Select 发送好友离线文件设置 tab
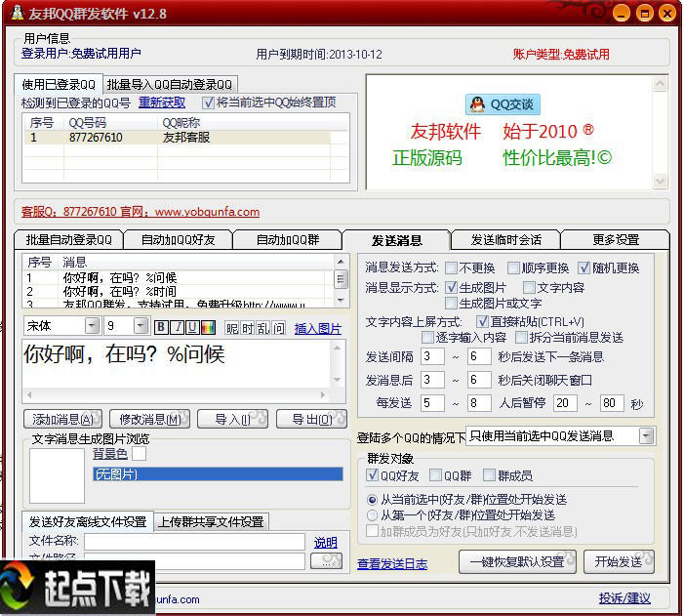Screen dimensions: 684x616 (x=88, y=521)
